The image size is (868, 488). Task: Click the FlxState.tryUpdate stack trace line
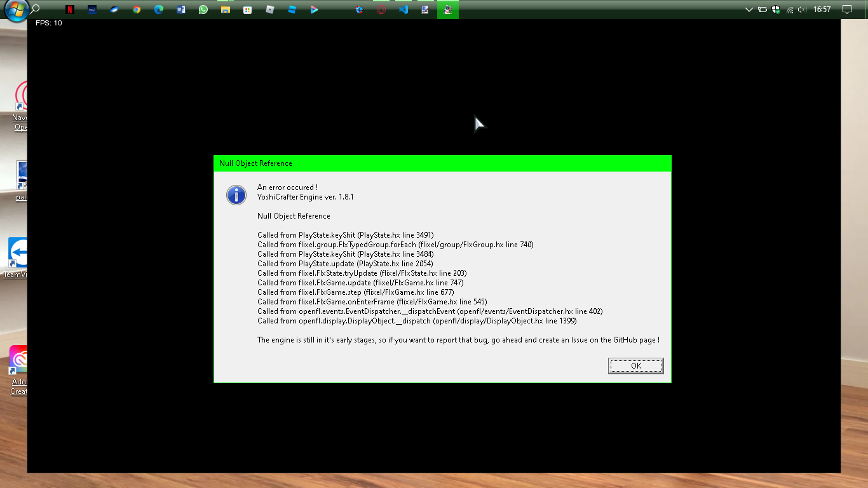[x=362, y=273]
